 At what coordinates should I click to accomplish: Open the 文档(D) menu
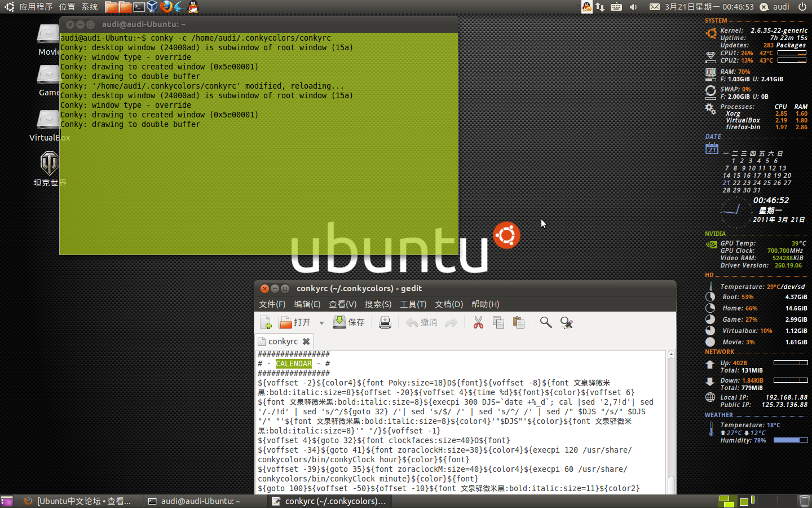pyautogui.click(x=449, y=304)
